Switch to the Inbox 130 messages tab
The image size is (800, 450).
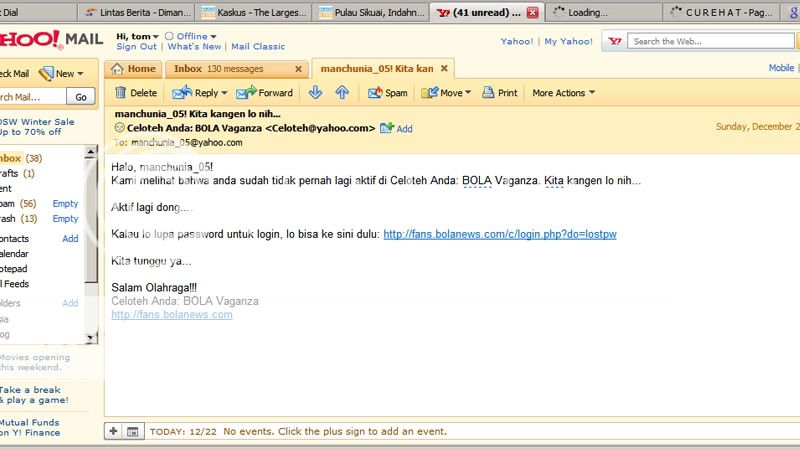point(218,69)
